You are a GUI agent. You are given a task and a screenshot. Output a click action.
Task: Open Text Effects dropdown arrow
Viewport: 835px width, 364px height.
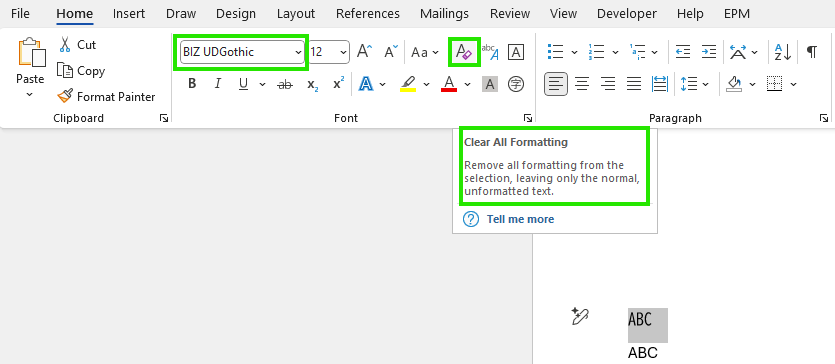click(383, 84)
